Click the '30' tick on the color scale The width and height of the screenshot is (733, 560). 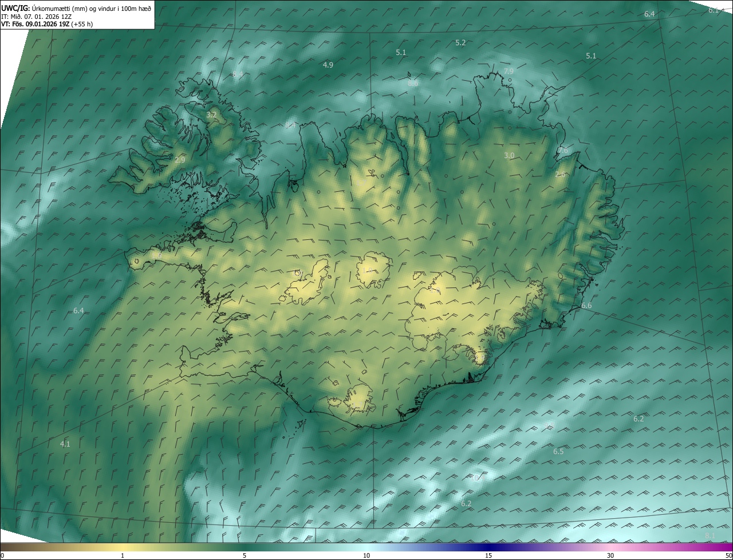[610, 555]
